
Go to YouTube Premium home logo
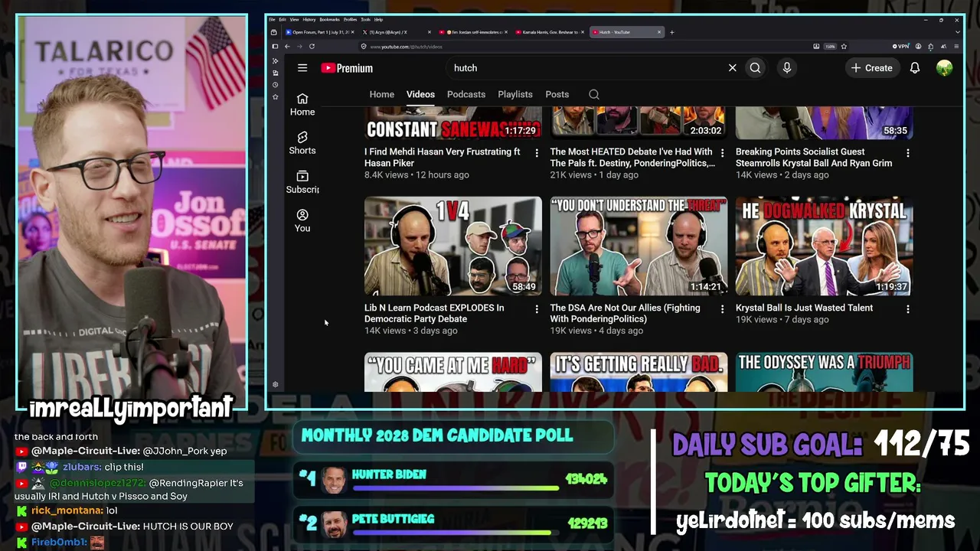pyautogui.click(x=347, y=68)
